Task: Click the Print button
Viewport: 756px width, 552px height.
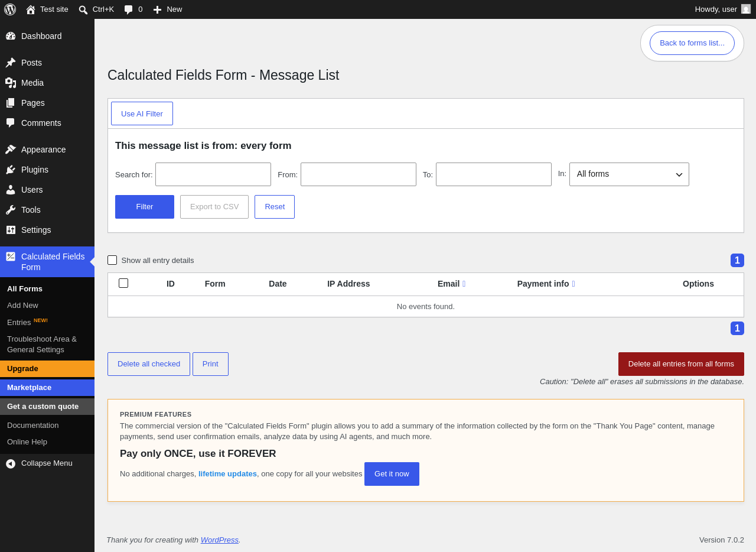Action: 210,364
